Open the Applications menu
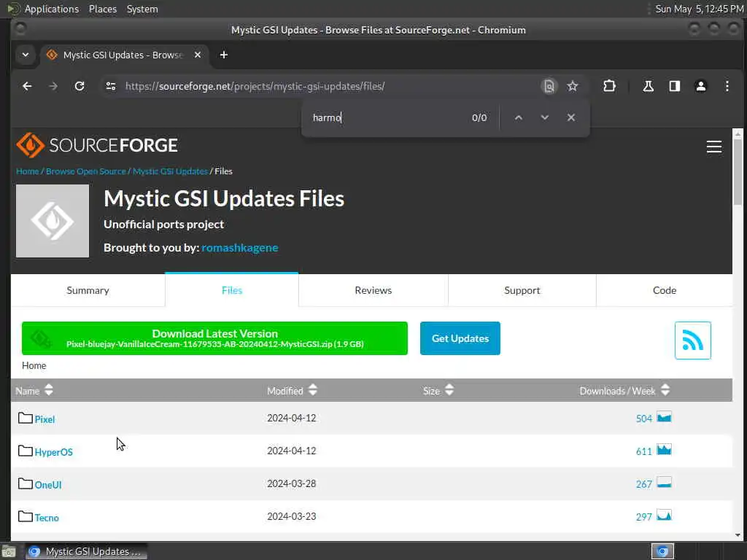The height and width of the screenshot is (560, 747). click(x=52, y=9)
